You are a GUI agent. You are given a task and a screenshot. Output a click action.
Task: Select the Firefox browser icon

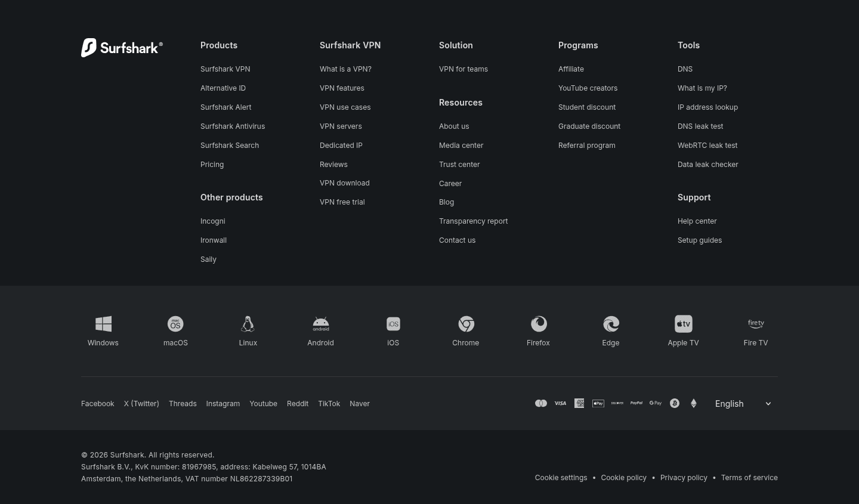(538, 324)
